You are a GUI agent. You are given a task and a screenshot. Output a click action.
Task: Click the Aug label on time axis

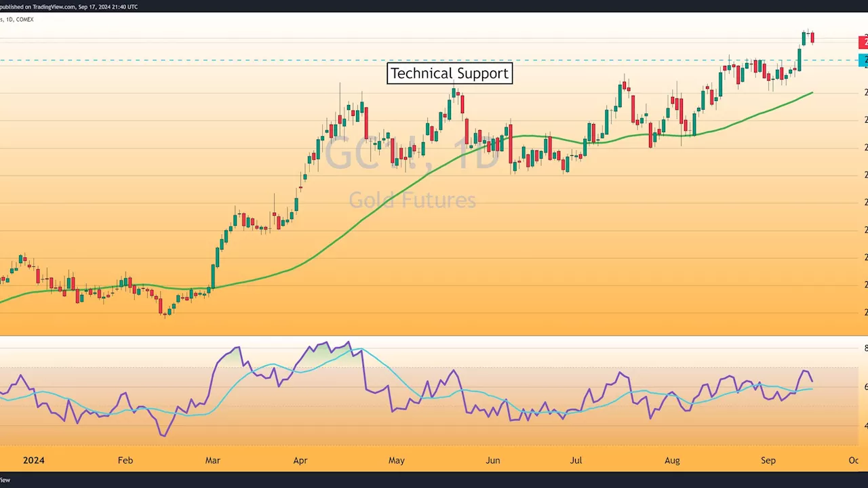pos(672,460)
